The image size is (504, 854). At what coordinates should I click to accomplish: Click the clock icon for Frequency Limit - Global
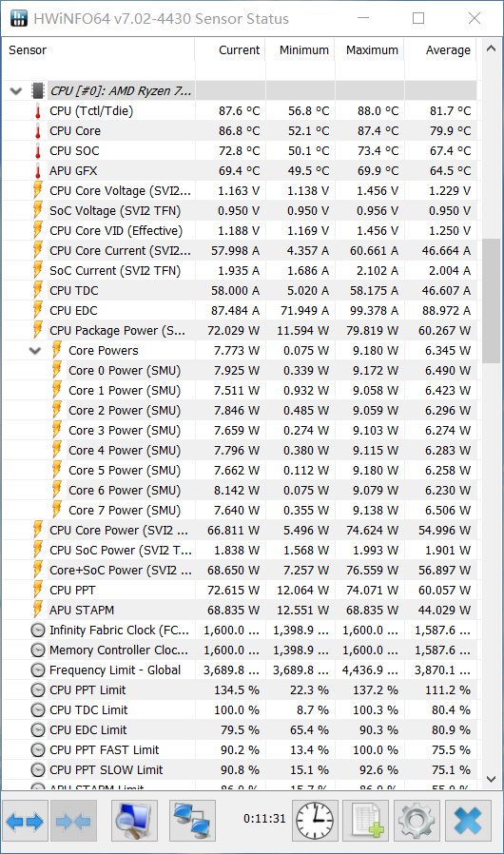coord(38,670)
